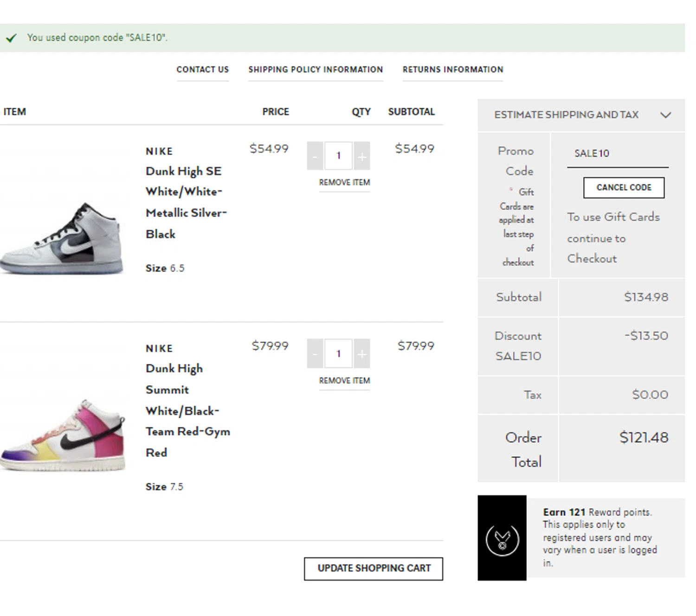Increase quantity of Dunk High Summit White
The image size is (696, 616).
(362, 354)
